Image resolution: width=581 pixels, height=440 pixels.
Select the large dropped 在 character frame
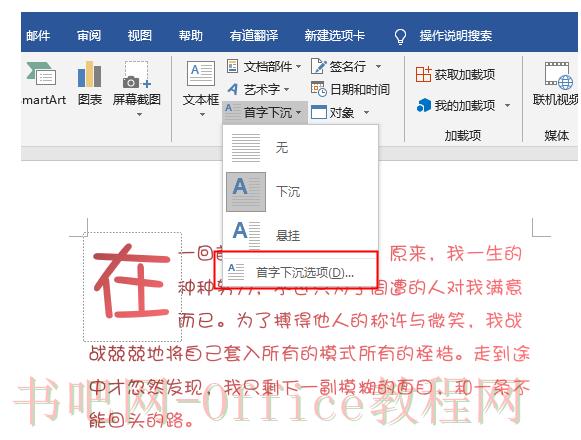tap(132, 287)
